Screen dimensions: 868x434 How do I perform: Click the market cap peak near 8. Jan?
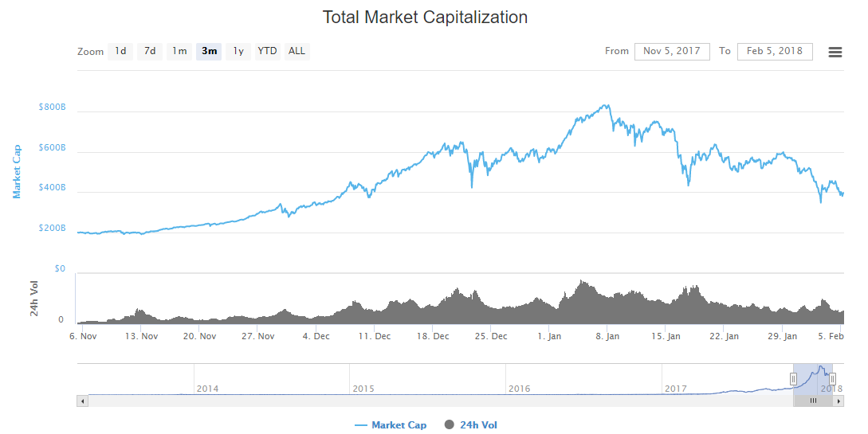(607, 105)
